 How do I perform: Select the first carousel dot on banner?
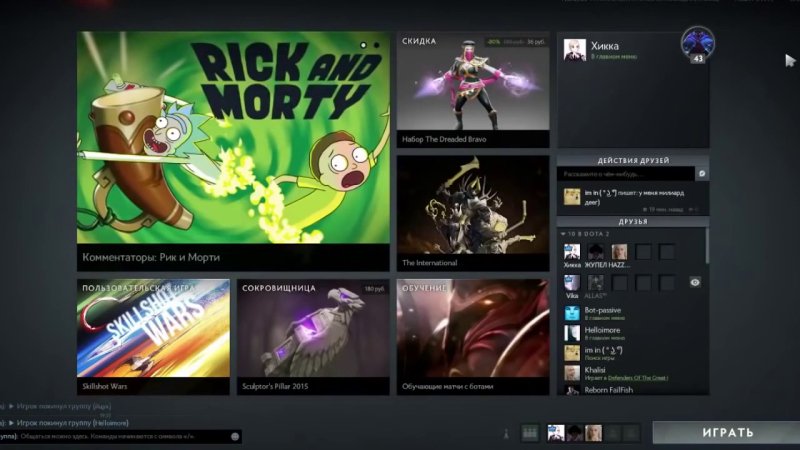pos(363,45)
